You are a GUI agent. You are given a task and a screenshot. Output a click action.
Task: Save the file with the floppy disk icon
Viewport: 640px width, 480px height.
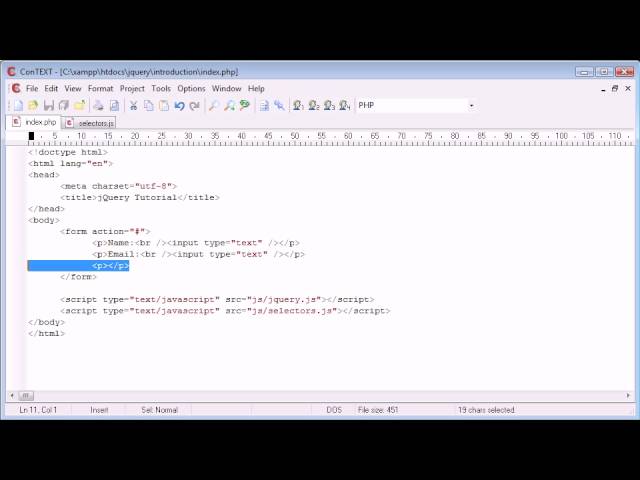(49, 106)
